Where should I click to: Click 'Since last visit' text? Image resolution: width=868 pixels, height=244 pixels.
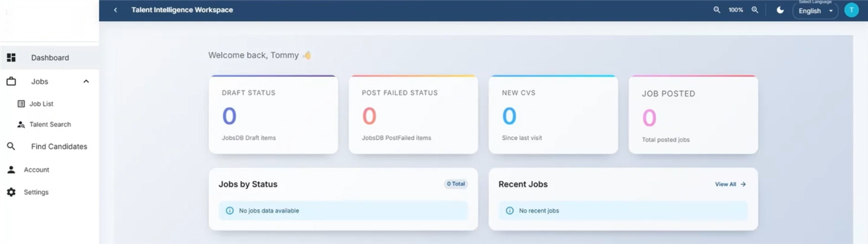coord(522,138)
